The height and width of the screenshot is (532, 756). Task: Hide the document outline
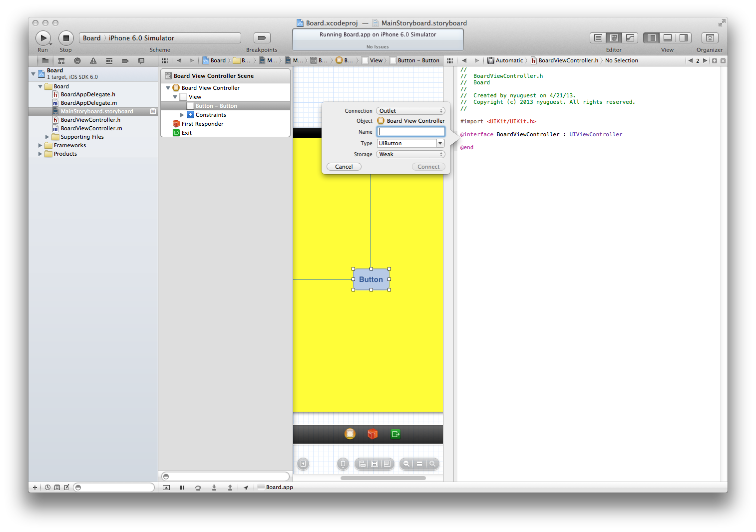tap(303, 464)
